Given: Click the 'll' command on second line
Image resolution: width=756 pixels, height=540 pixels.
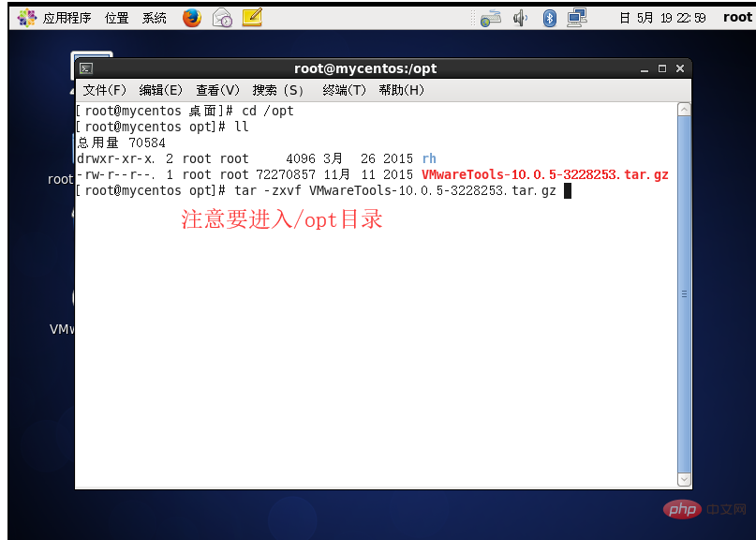Looking at the screenshot, I should tap(242, 127).
